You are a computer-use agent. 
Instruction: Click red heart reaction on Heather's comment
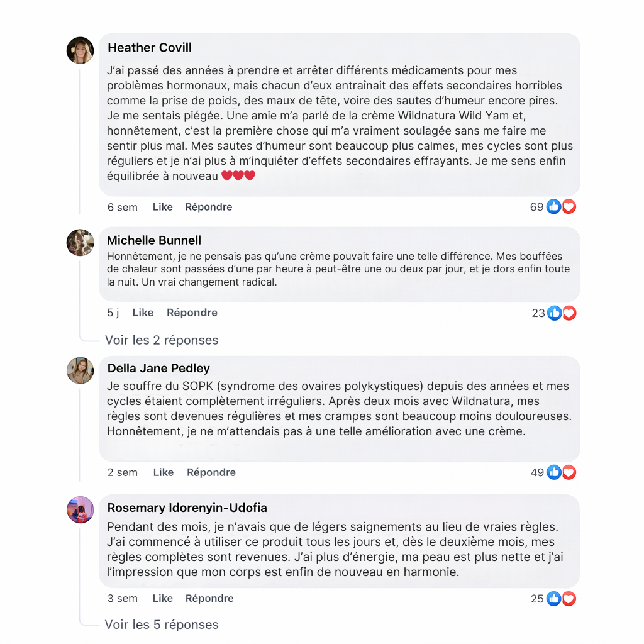click(x=569, y=206)
